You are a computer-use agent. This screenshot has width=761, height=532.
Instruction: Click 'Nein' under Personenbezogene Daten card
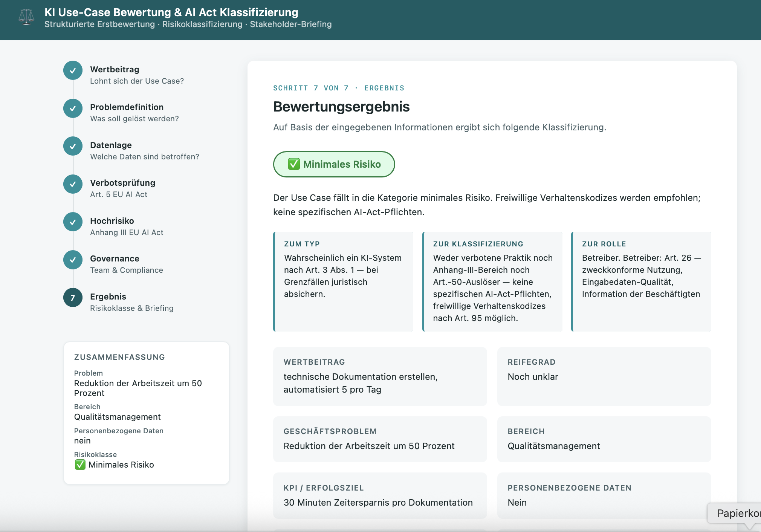point(517,503)
